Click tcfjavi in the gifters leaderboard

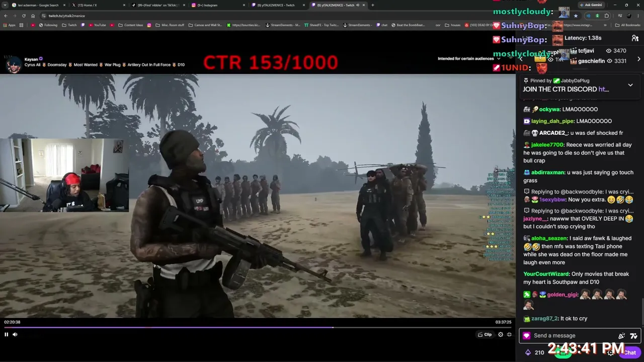[x=586, y=51]
